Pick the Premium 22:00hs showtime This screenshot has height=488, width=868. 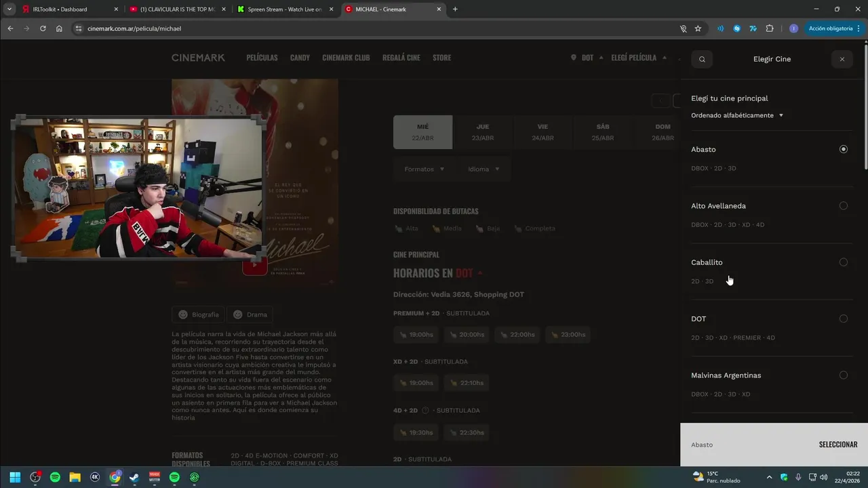click(x=517, y=334)
